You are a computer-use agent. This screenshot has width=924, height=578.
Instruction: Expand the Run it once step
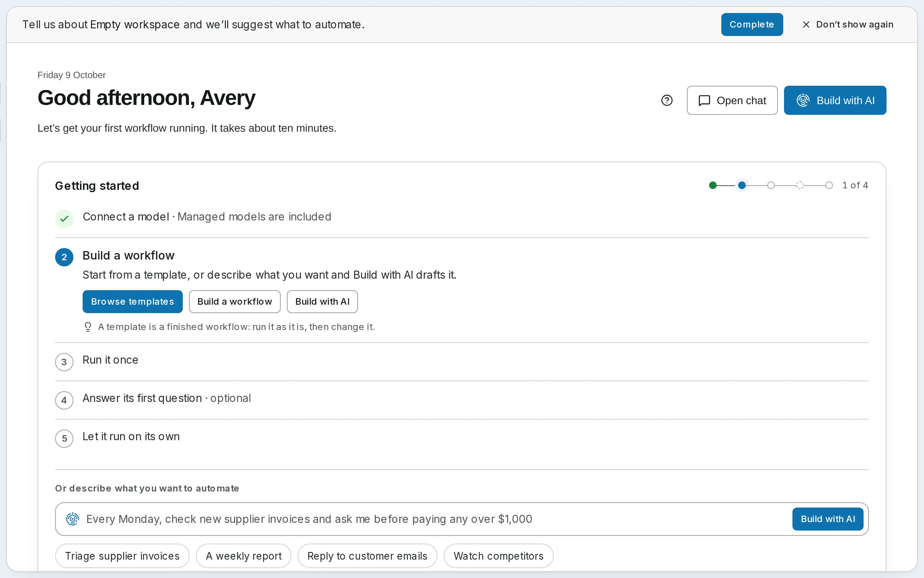tap(462, 362)
